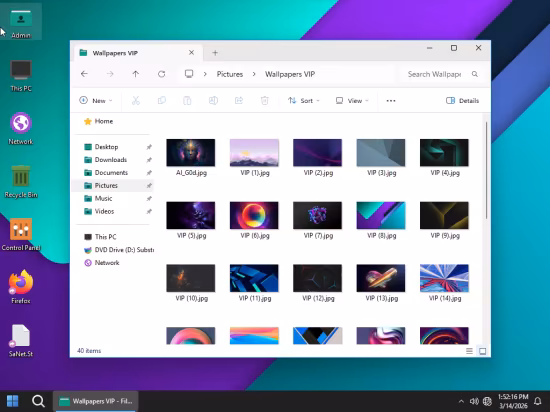
Task: Open the volume control in tray
Action: [x=474, y=401]
